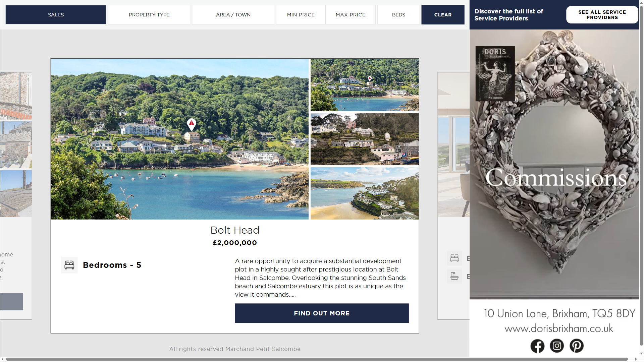Open the Property Type dropdown
The width and height of the screenshot is (644, 362).
(x=149, y=15)
